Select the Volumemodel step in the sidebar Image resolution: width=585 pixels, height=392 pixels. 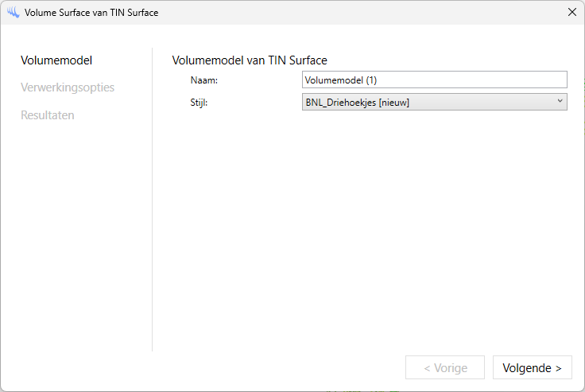tap(56, 60)
